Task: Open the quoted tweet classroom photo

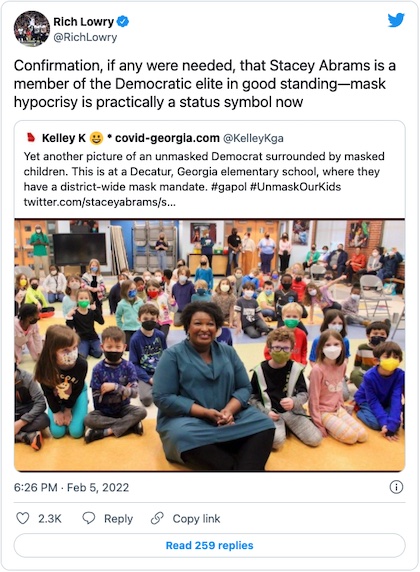Action: tap(209, 345)
